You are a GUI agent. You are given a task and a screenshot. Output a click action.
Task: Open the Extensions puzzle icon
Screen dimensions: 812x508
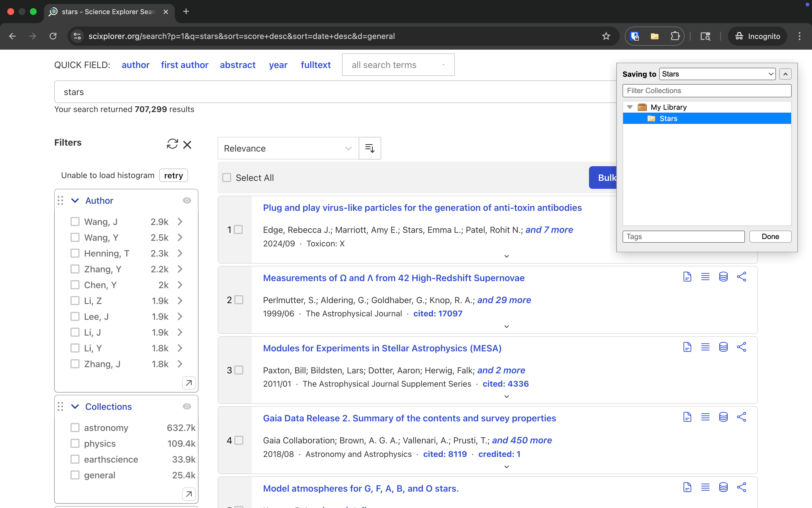pyautogui.click(x=675, y=36)
